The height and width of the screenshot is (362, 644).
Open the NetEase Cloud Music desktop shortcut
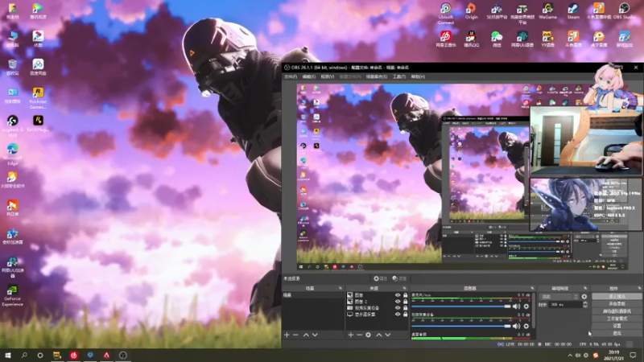pyautogui.click(x=446, y=39)
